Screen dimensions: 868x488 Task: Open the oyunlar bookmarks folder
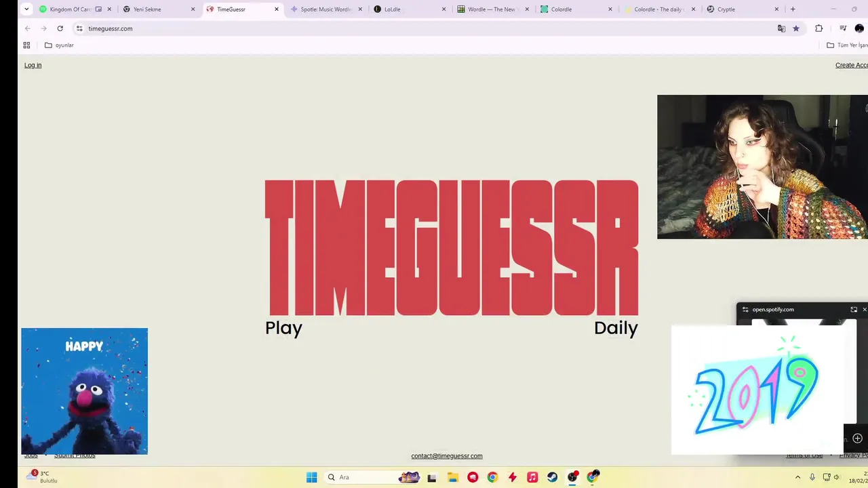tap(59, 45)
